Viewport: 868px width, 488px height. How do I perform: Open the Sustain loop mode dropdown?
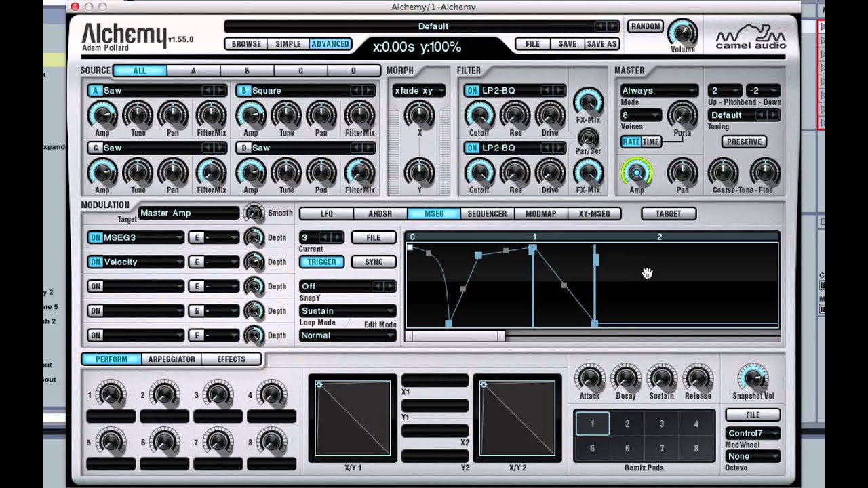(x=347, y=310)
